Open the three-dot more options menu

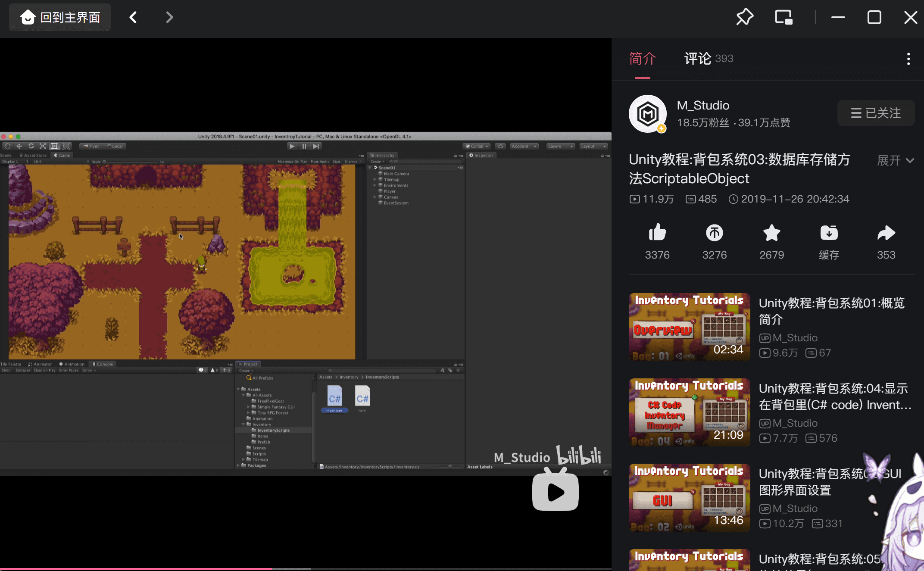coord(908,59)
